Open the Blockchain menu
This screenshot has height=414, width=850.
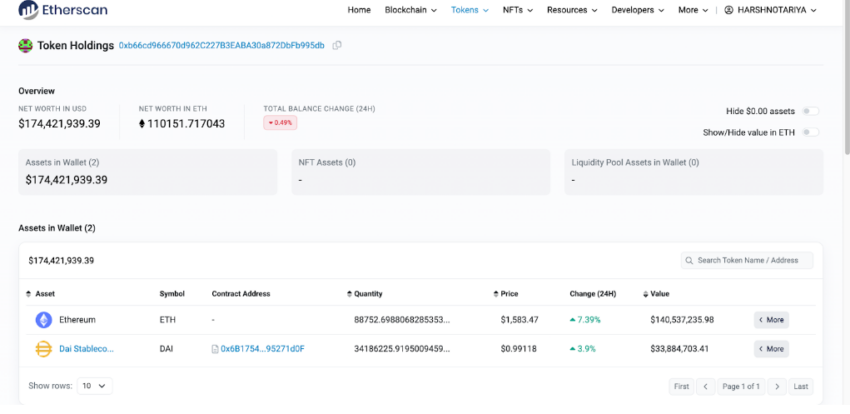coord(409,10)
